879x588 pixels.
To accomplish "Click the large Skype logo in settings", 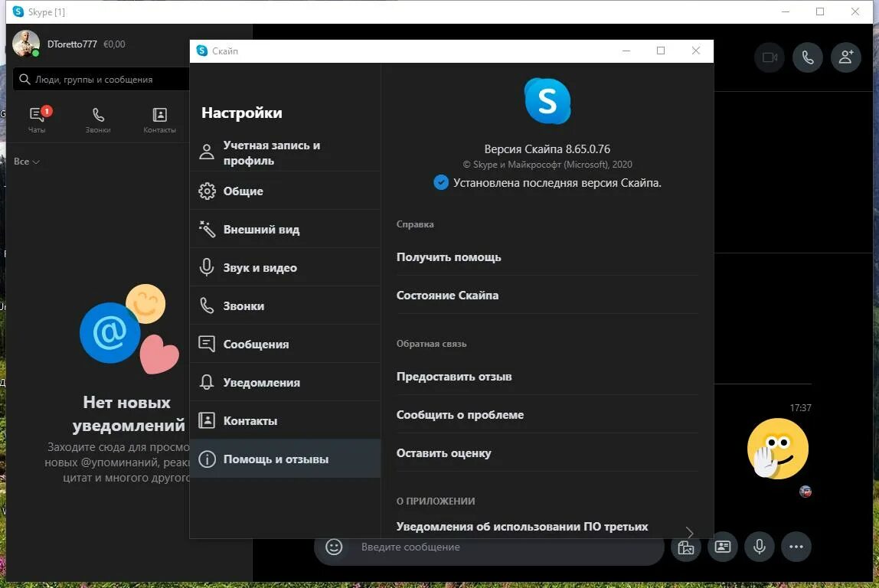I will click(x=547, y=101).
